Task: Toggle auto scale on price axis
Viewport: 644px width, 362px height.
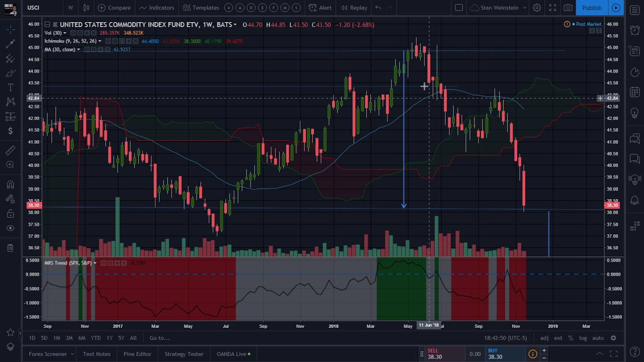Action: pyautogui.click(x=598, y=338)
